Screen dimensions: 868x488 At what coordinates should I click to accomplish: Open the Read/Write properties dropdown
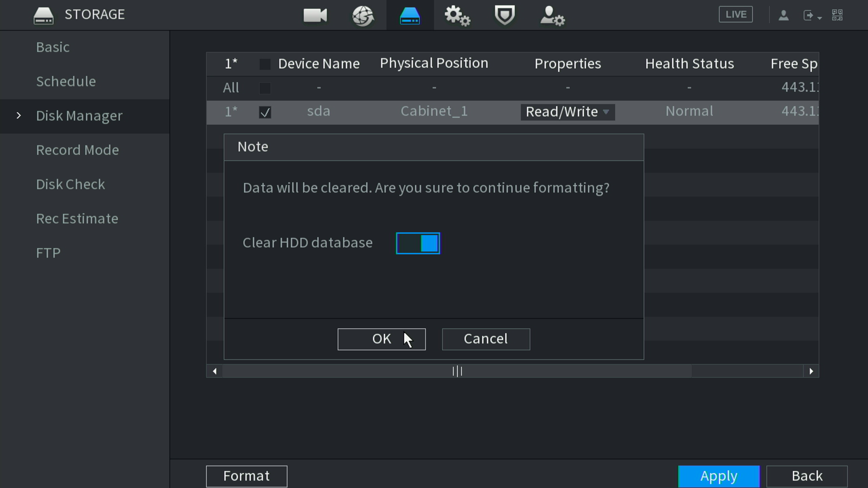coord(568,112)
